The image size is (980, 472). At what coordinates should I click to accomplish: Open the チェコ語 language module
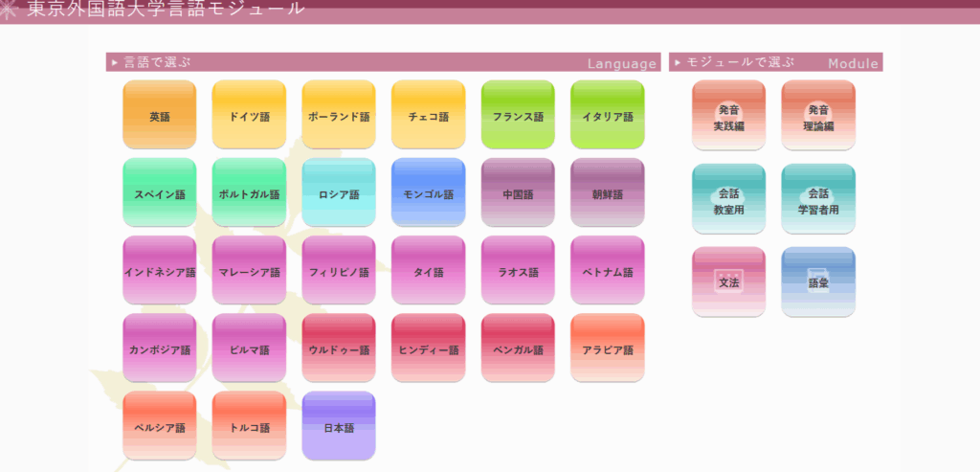(x=428, y=114)
